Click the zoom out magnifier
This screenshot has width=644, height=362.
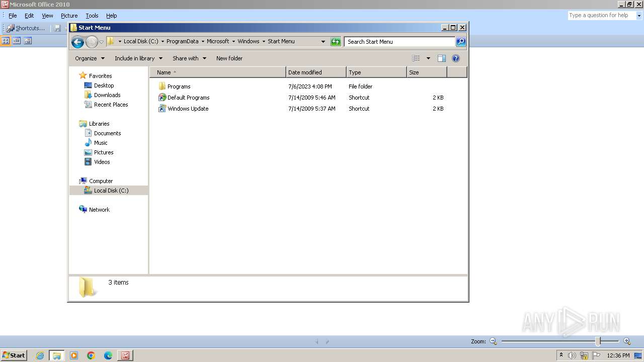click(493, 341)
